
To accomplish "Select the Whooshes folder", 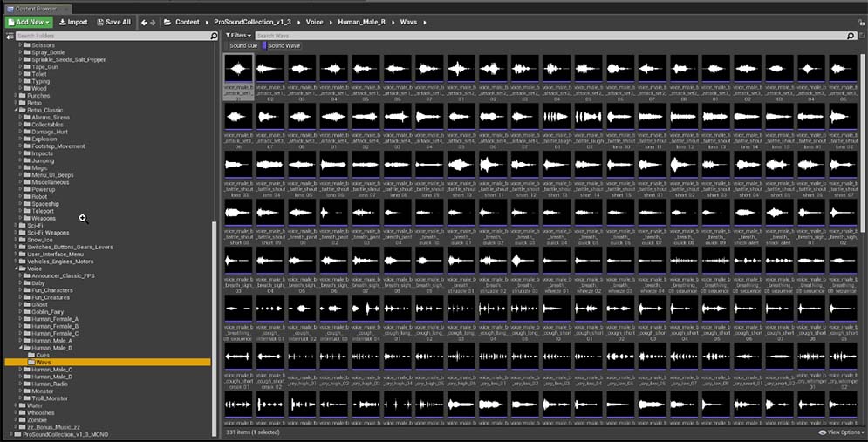I will pyautogui.click(x=40, y=412).
